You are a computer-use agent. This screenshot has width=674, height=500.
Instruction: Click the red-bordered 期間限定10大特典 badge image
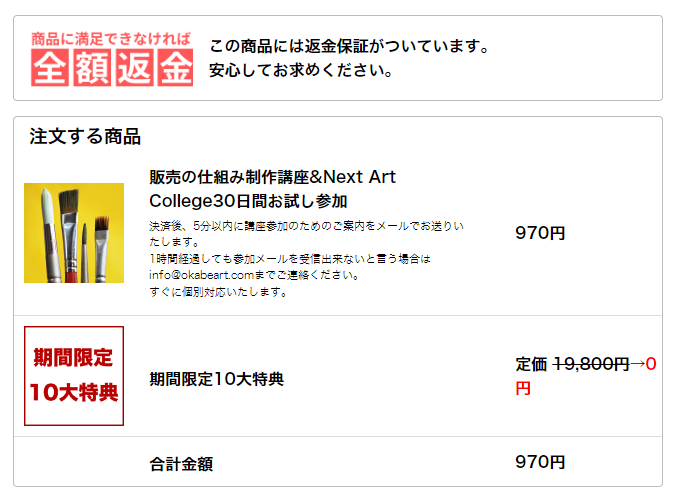74,376
